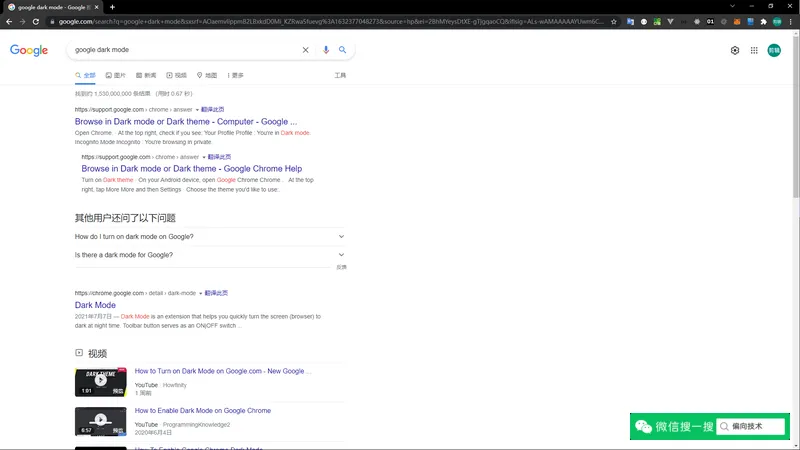Open the Extensions puzzle piece menu

[x=763, y=21]
